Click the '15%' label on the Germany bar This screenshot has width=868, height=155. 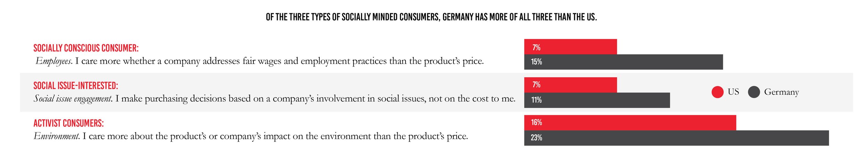(x=536, y=62)
